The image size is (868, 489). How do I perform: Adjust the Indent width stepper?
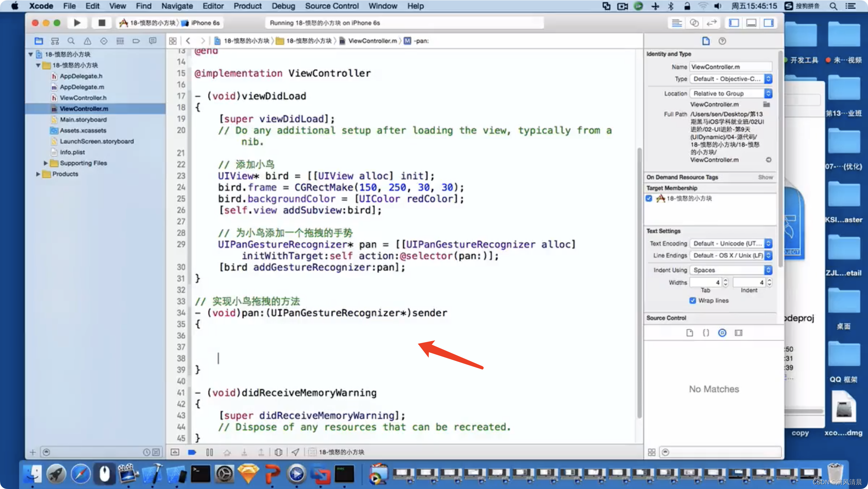769,282
